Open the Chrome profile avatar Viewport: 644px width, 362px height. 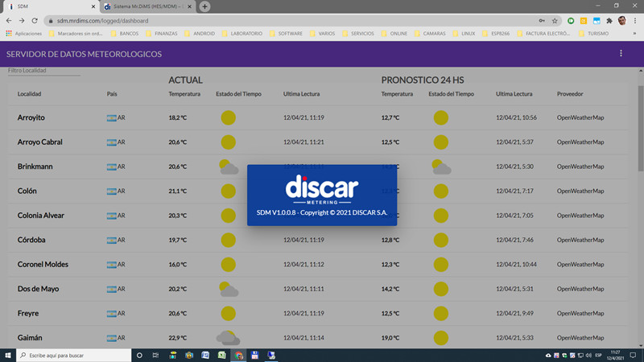622,21
